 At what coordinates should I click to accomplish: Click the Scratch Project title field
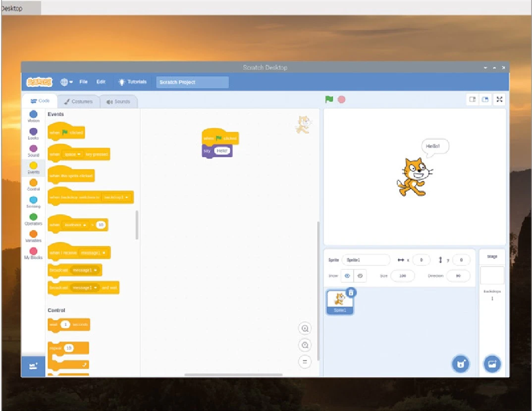(x=192, y=82)
